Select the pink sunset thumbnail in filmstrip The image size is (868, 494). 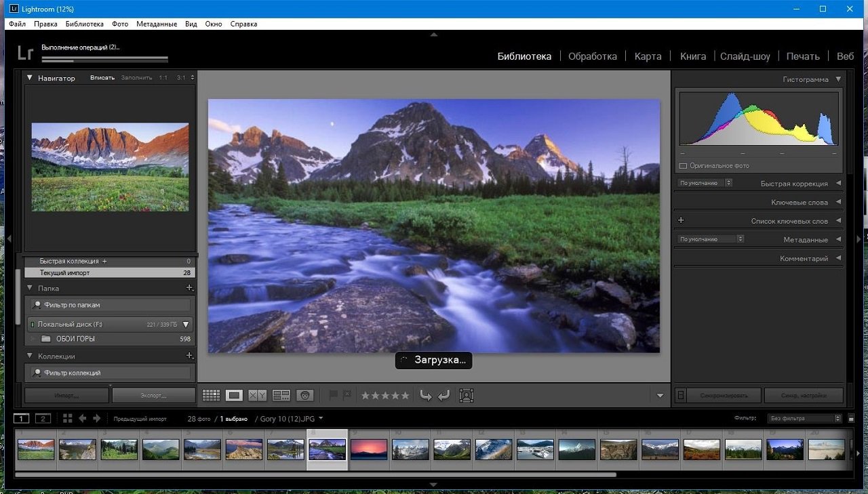pos(369,449)
